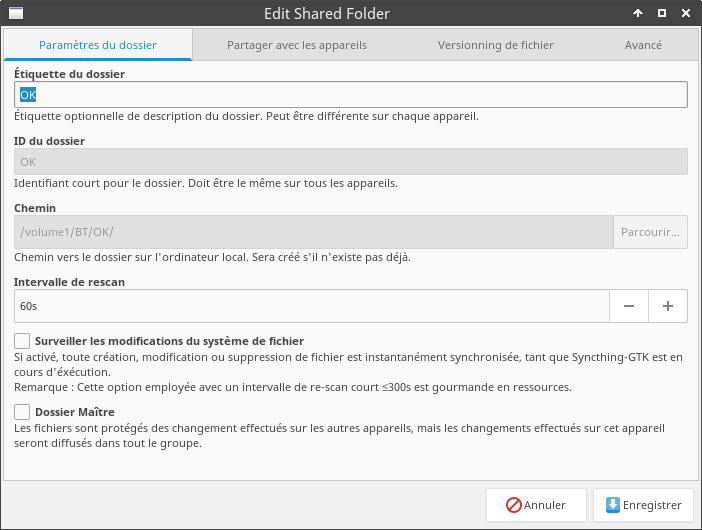
Task: Click Annuler to discard changes
Action: 536,505
